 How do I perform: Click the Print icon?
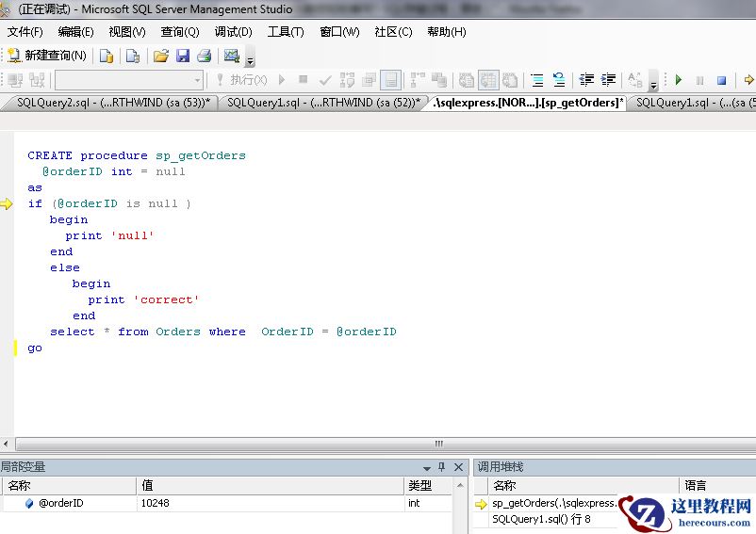pos(205,56)
